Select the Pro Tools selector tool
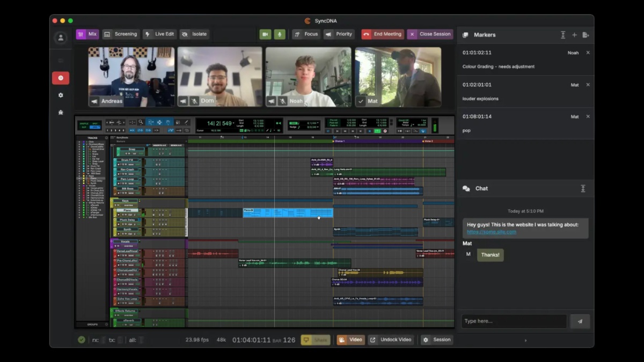 point(159,122)
